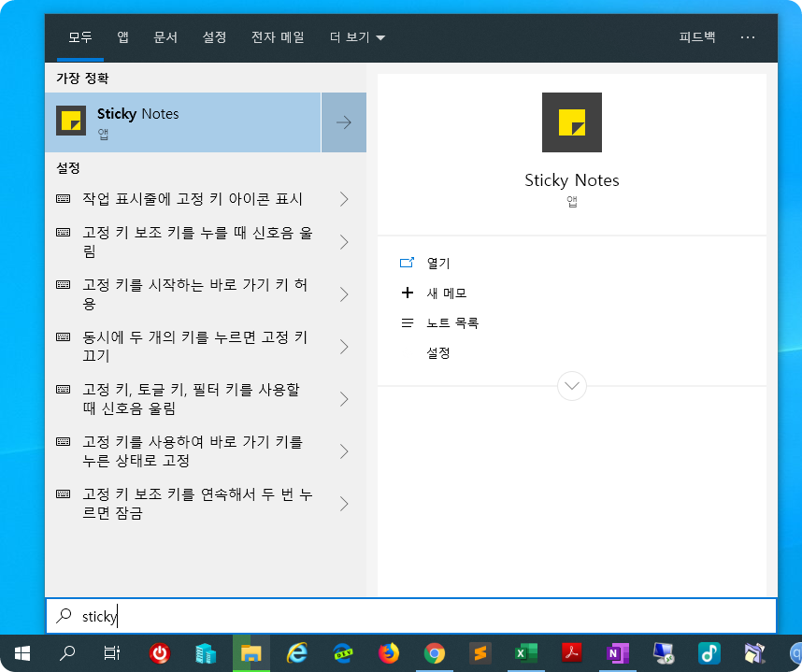
Task: Expand chevron for 고정 키를 시작하는 바로 가기 키 허용
Action: tap(344, 294)
